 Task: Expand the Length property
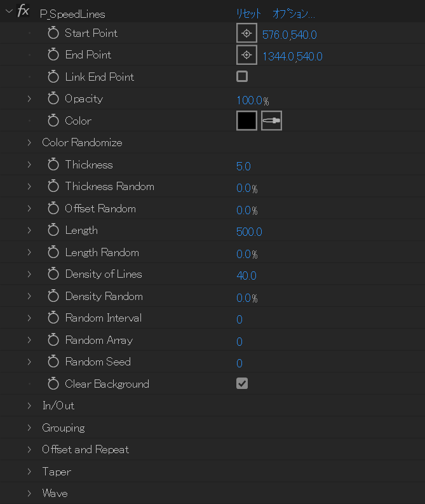[29, 230]
